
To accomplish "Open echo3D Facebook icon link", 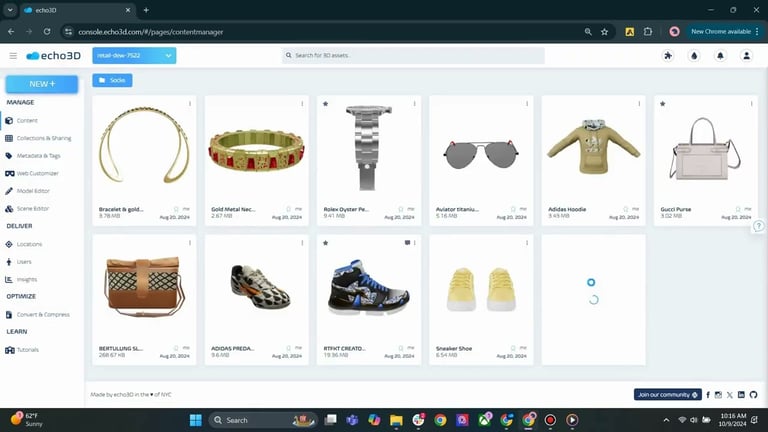I will click(x=708, y=395).
